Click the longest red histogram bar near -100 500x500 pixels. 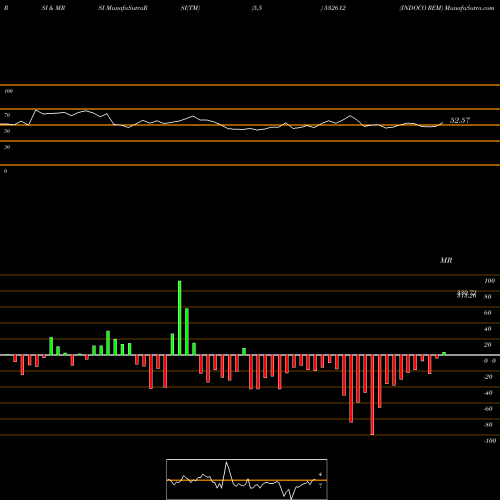coord(372,395)
